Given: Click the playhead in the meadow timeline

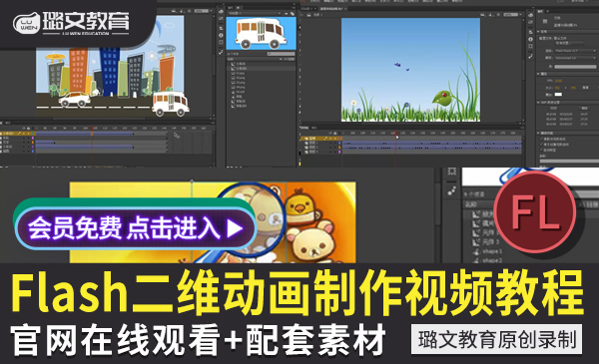Looking at the screenshot, I should (x=395, y=134).
